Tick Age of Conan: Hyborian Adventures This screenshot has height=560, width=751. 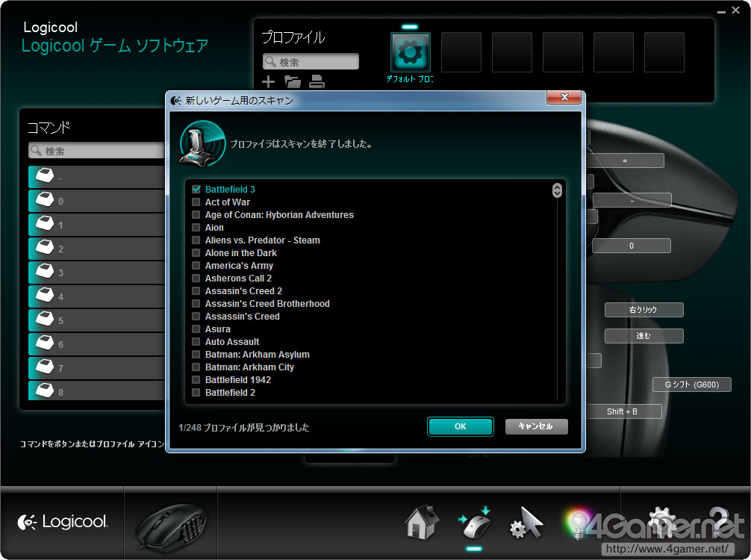coord(196,214)
